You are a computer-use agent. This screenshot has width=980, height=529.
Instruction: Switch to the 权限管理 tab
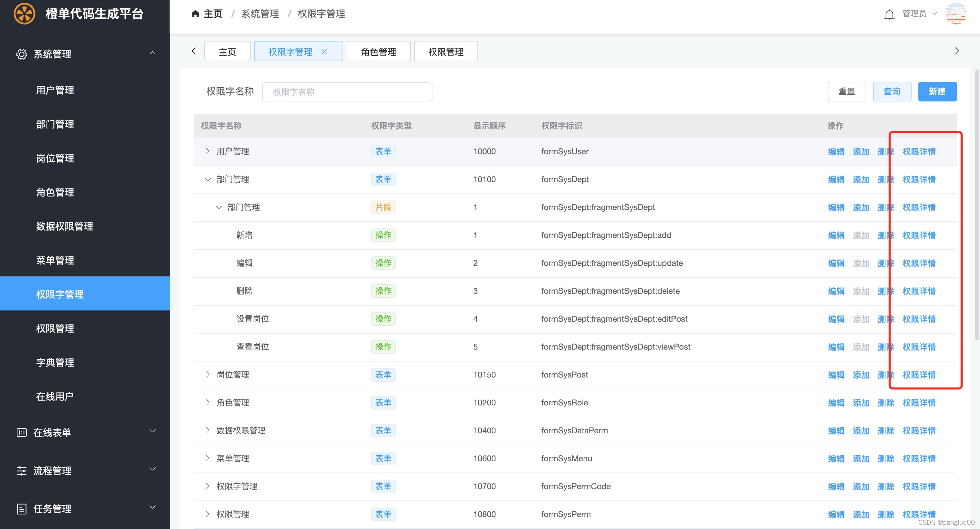(x=446, y=51)
